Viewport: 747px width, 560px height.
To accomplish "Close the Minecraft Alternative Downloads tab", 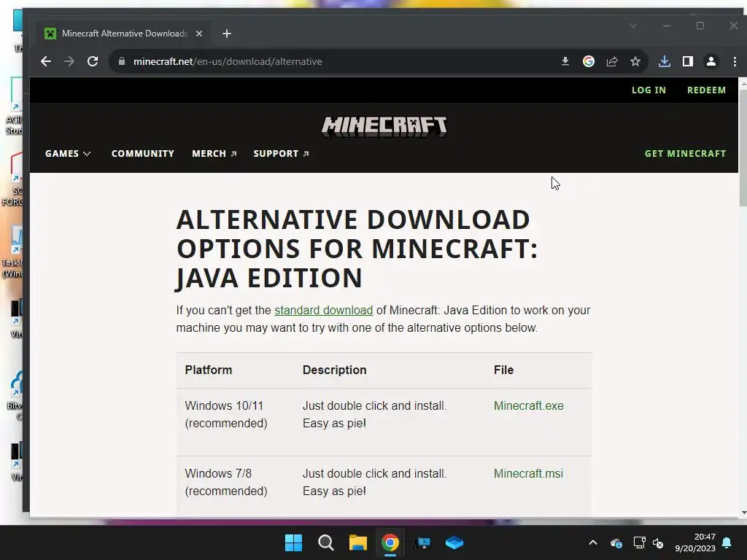I will pyautogui.click(x=199, y=34).
